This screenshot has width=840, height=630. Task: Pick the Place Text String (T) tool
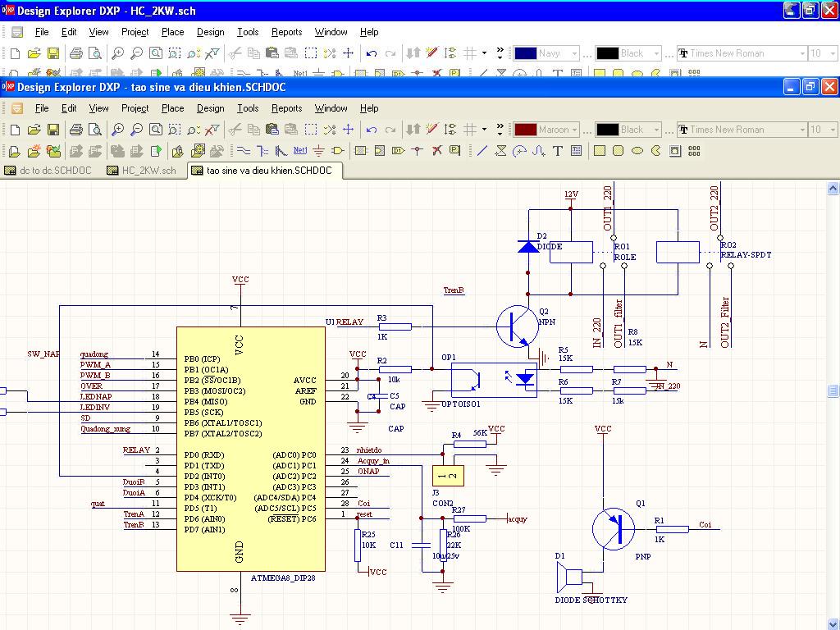(x=558, y=151)
